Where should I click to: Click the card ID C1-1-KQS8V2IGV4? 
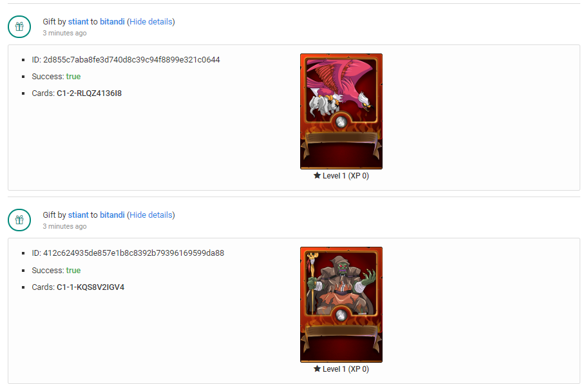point(90,287)
